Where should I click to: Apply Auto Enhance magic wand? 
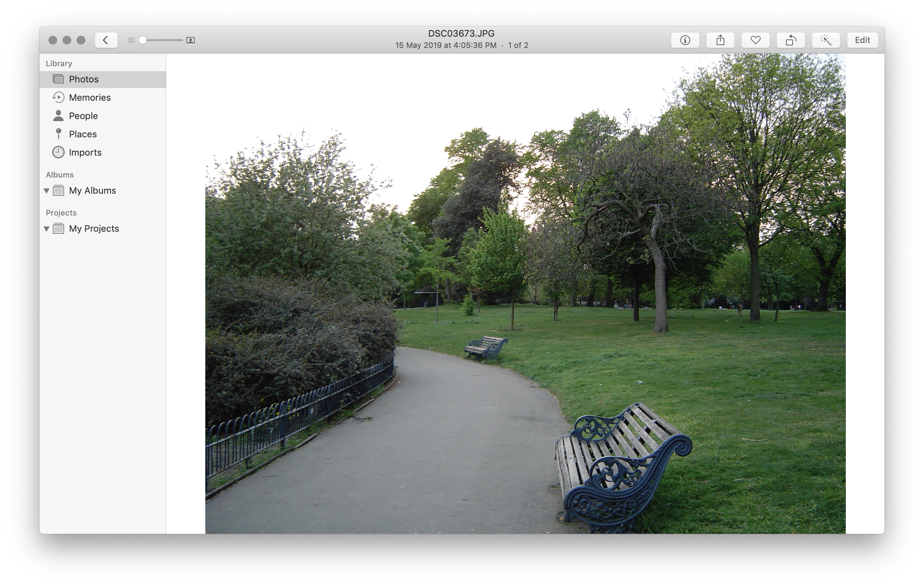point(826,40)
